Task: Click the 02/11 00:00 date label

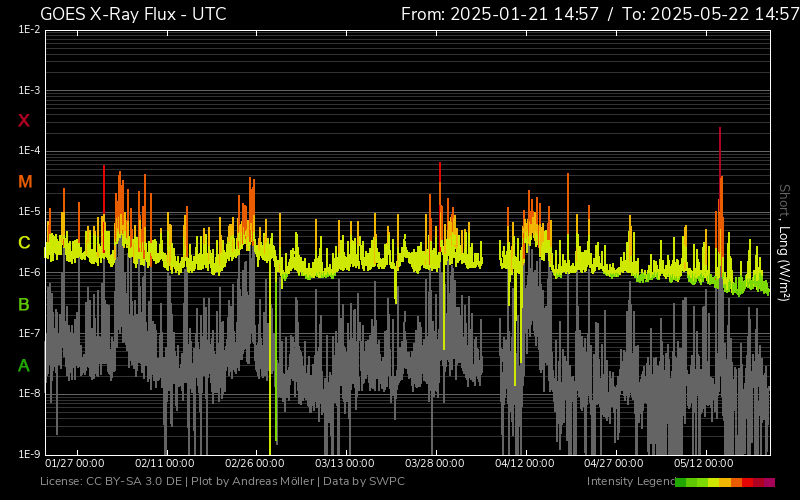Action: pos(164,463)
